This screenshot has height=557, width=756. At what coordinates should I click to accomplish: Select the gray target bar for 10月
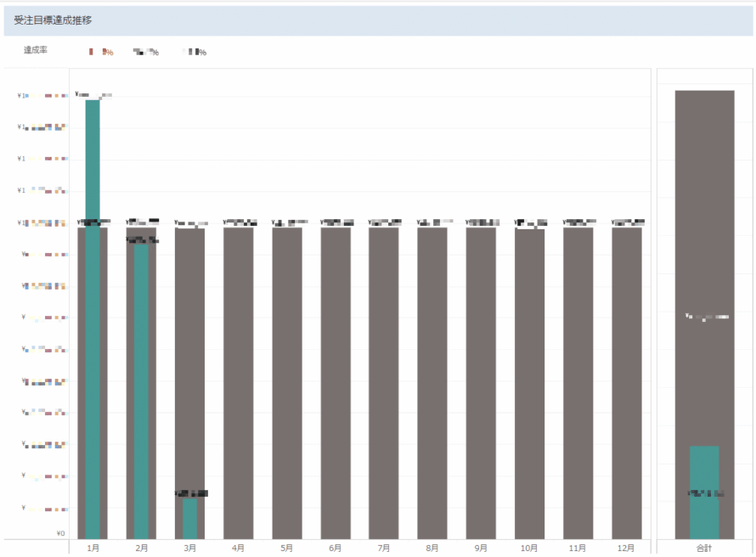[530, 382]
